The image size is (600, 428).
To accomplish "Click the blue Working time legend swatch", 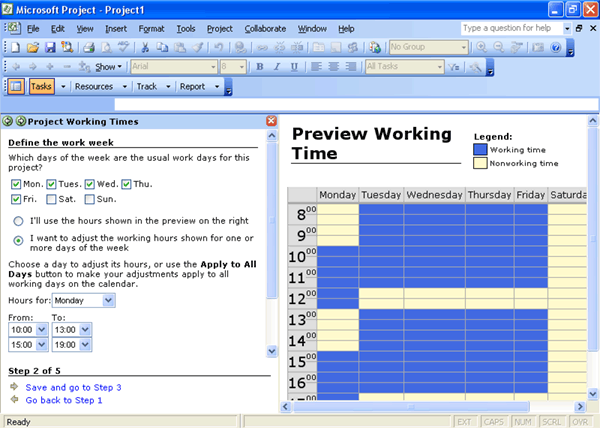I will (x=480, y=150).
